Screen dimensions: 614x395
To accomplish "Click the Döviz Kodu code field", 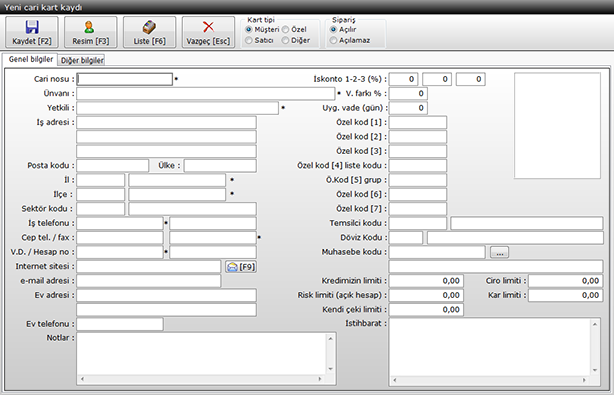I will [x=406, y=238].
